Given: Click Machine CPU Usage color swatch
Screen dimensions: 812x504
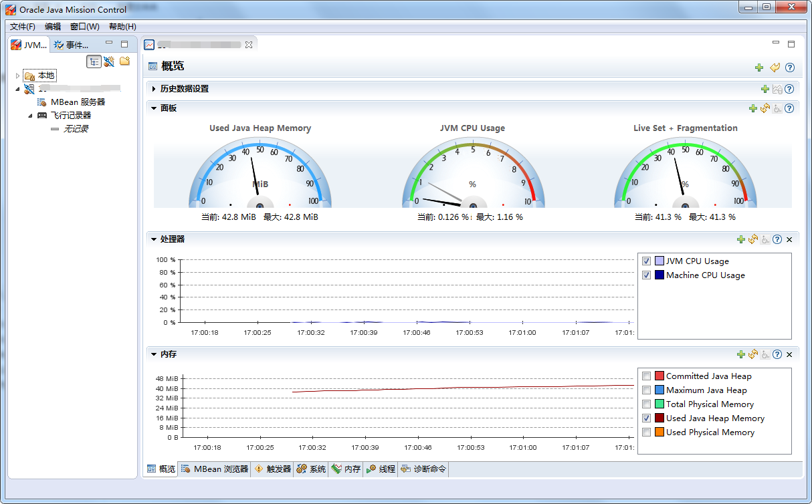Looking at the screenshot, I should coord(659,275).
